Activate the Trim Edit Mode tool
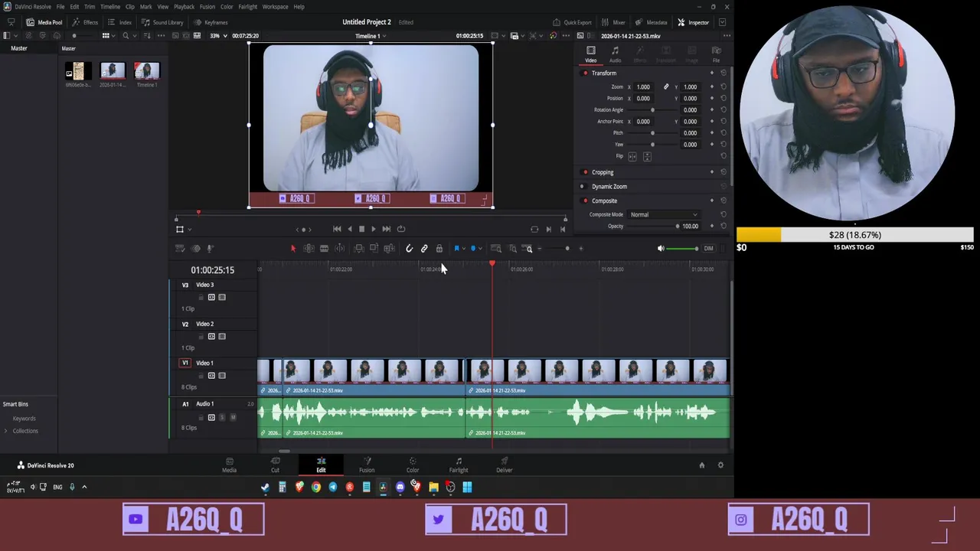 click(x=309, y=249)
